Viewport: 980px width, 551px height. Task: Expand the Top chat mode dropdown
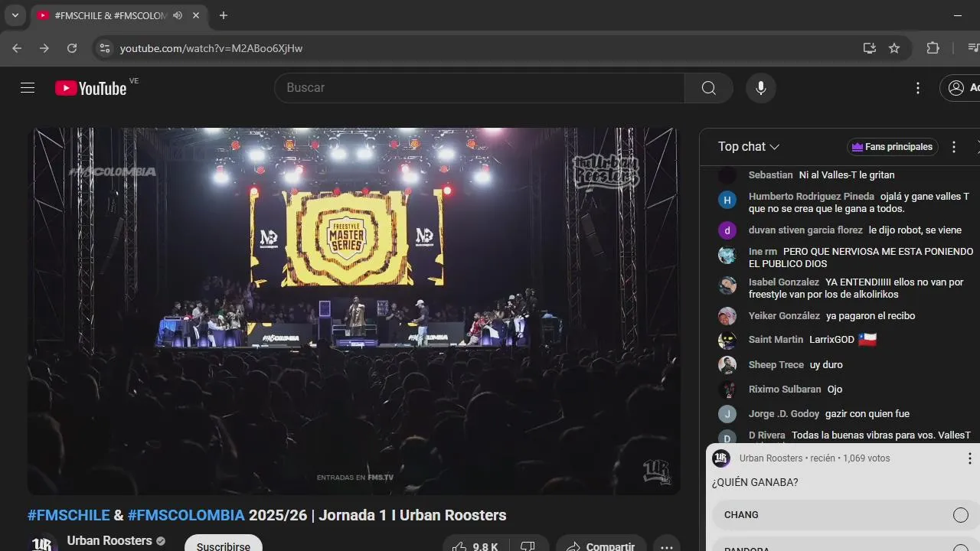click(x=749, y=147)
